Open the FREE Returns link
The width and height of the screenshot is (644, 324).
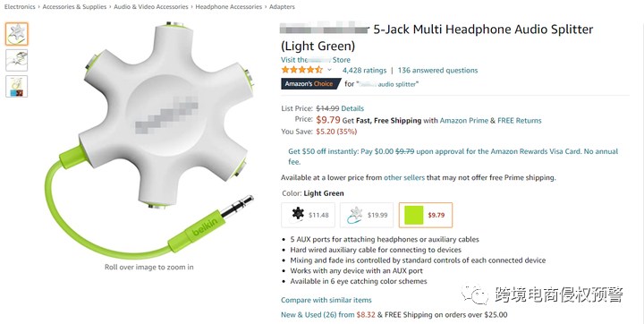click(519, 121)
